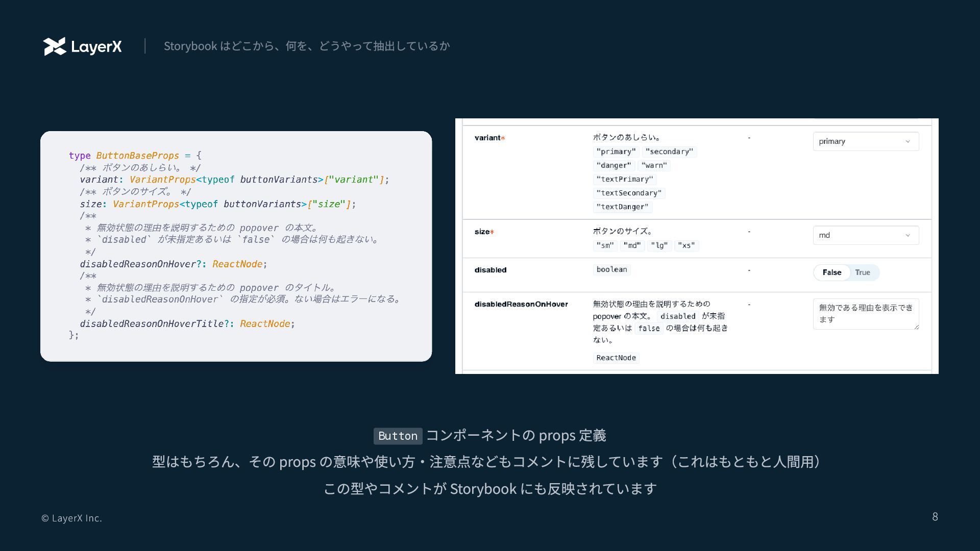Click the boolean type chip

(x=611, y=269)
